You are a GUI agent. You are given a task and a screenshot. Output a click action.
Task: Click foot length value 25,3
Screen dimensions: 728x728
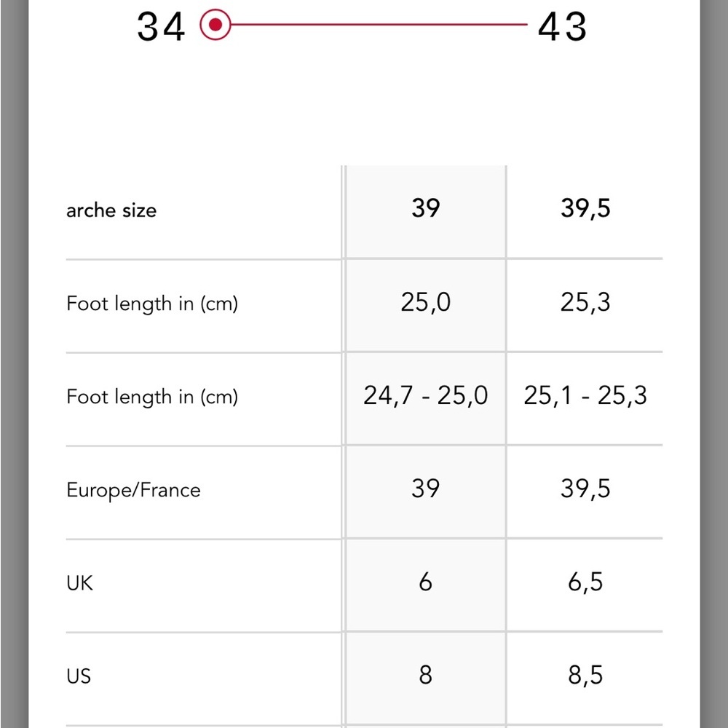click(585, 302)
